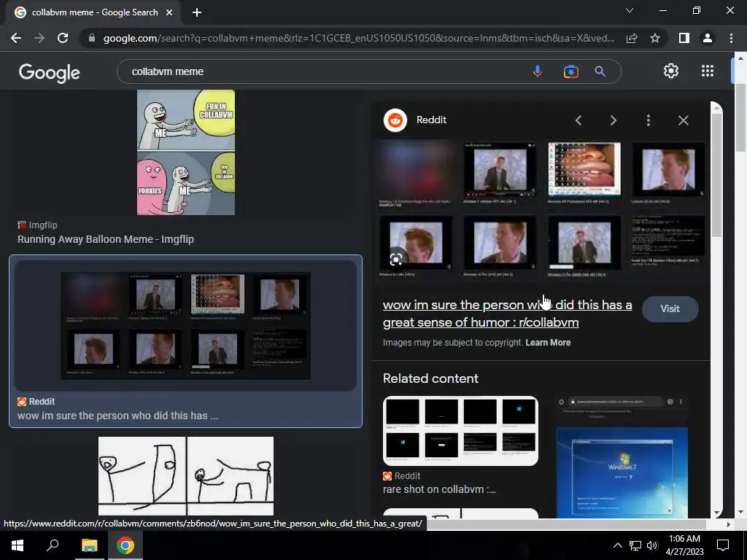Click the Google logo
Viewport: 747px width, 560px height.
pos(50,72)
